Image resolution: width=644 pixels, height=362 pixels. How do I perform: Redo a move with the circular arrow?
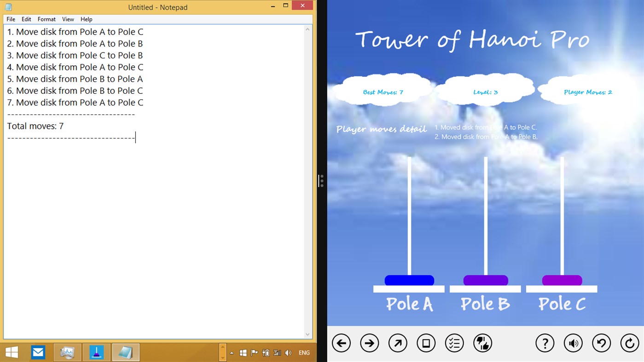point(629,343)
